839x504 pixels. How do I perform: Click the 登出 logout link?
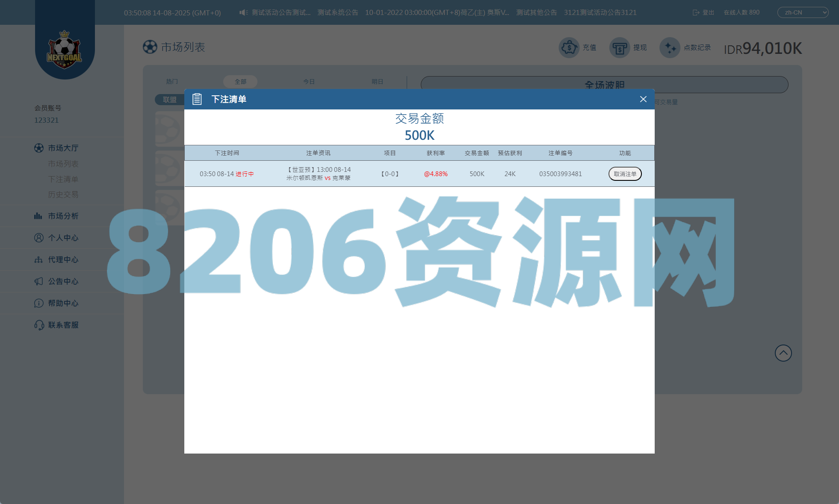click(x=708, y=12)
